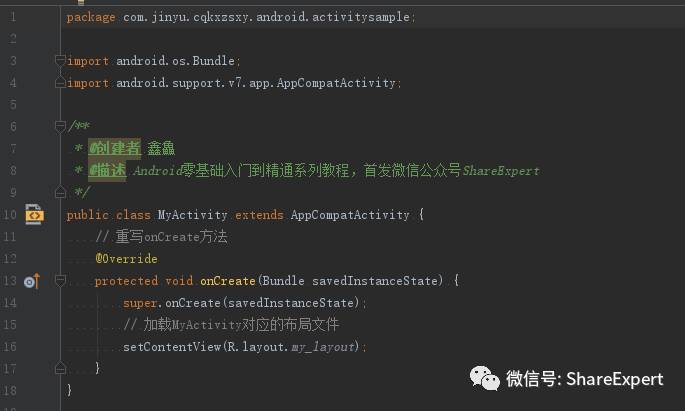The height and width of the screenshot is (411, 685).
Task: Click the @创建者 Javadoc tag
Action: (x=114, y=148)
